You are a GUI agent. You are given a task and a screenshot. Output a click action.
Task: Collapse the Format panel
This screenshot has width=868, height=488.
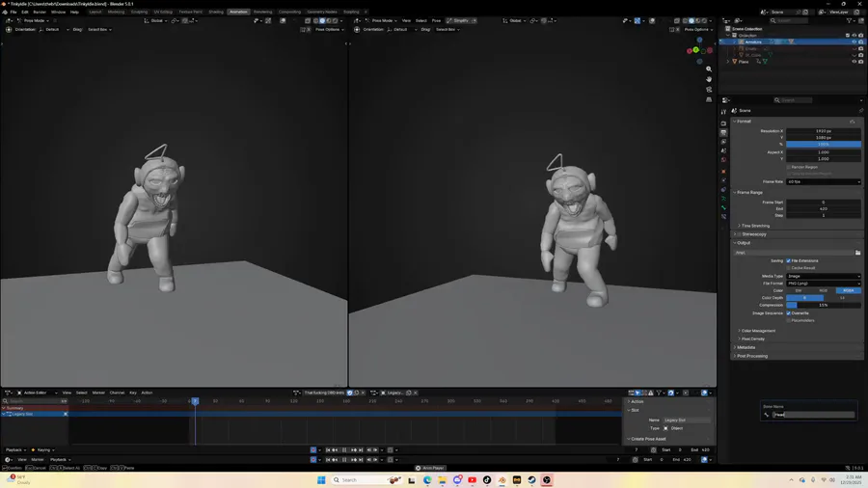[744, 122]
